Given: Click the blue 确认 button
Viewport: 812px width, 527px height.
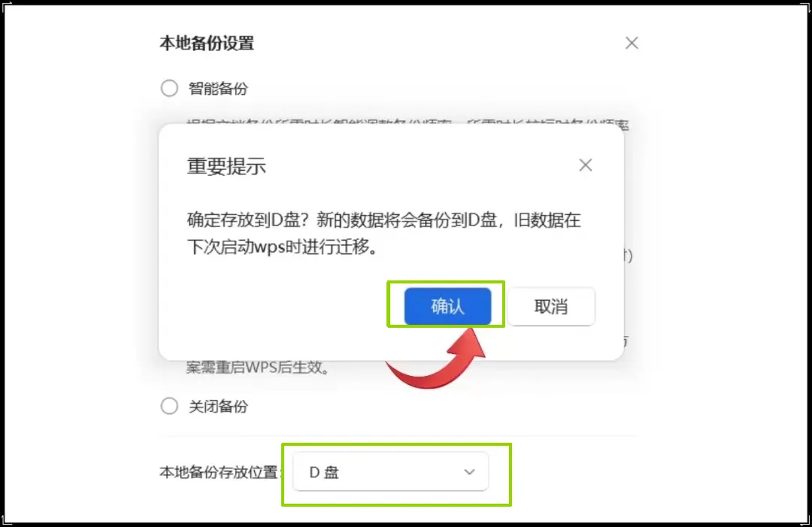Looking at the screenshot, I should click(x=447, y=307).
